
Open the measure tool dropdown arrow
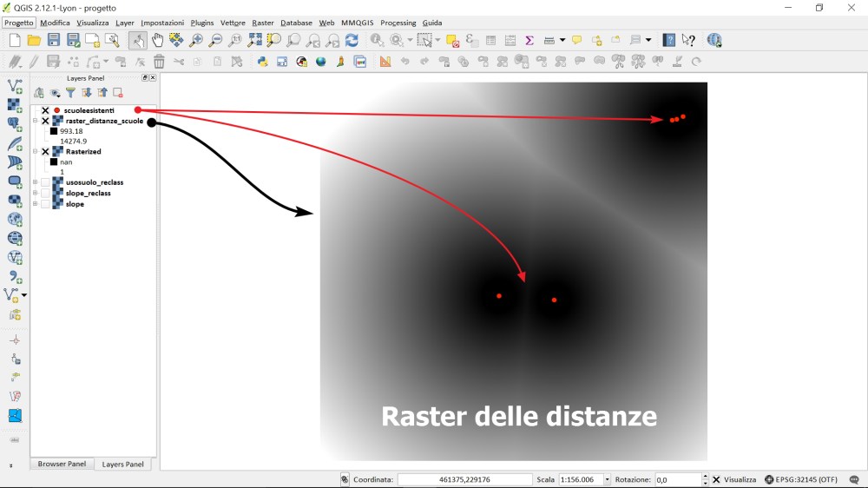point(562,40)
